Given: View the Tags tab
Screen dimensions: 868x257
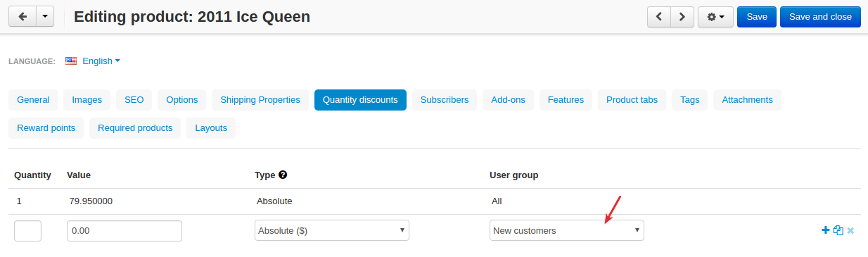Looking at the screenshot, I should [x=689, y=100].
